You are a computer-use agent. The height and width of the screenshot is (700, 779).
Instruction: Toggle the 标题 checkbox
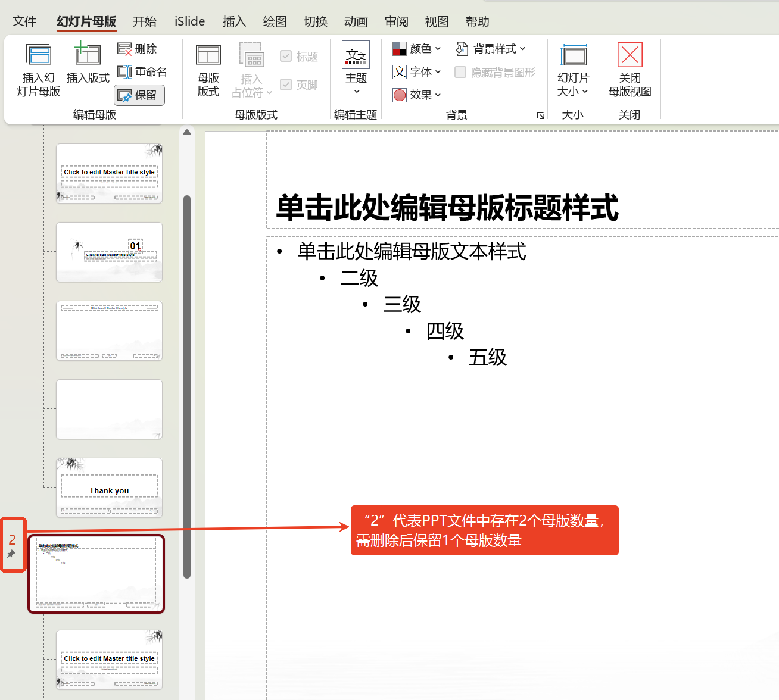[286, 57]
